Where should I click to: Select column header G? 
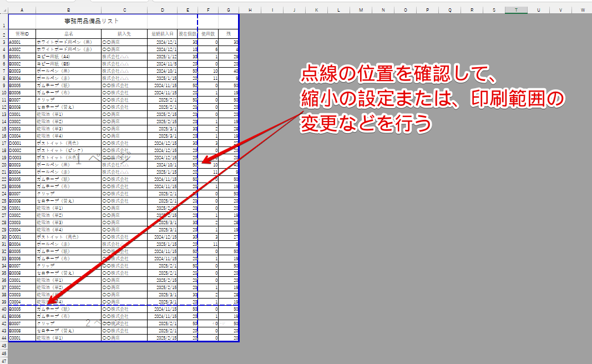pos(229,9)
